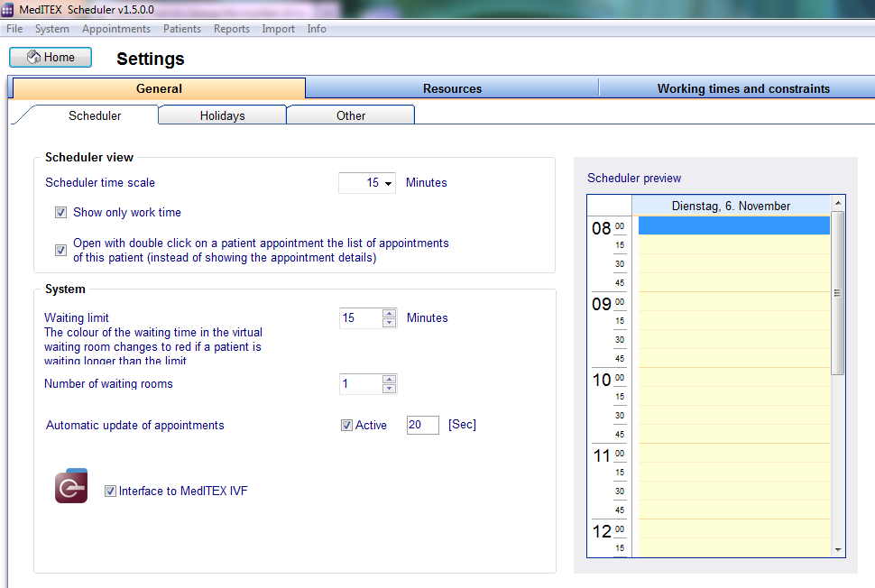Viewport: 875px width, 588px height.
Task: Toggle Active automatic update checkbox
Action: pyautogui.click(x=346, y=426)
